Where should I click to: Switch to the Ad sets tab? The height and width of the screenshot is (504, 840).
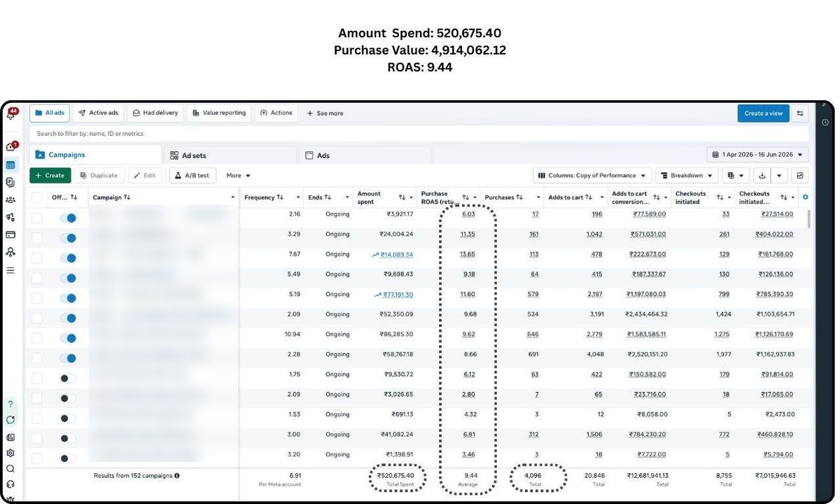click(x=231, y=155)
